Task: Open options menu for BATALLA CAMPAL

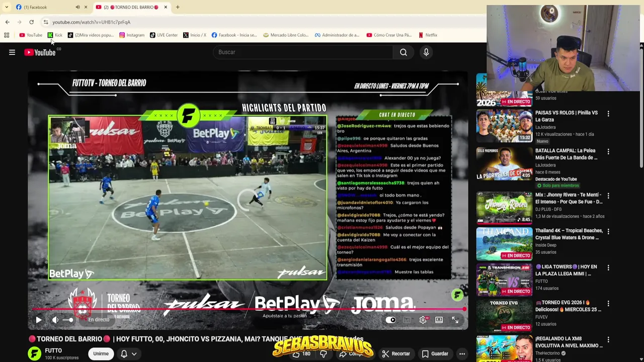Action: pyautogui.click(x=608, y=152)
